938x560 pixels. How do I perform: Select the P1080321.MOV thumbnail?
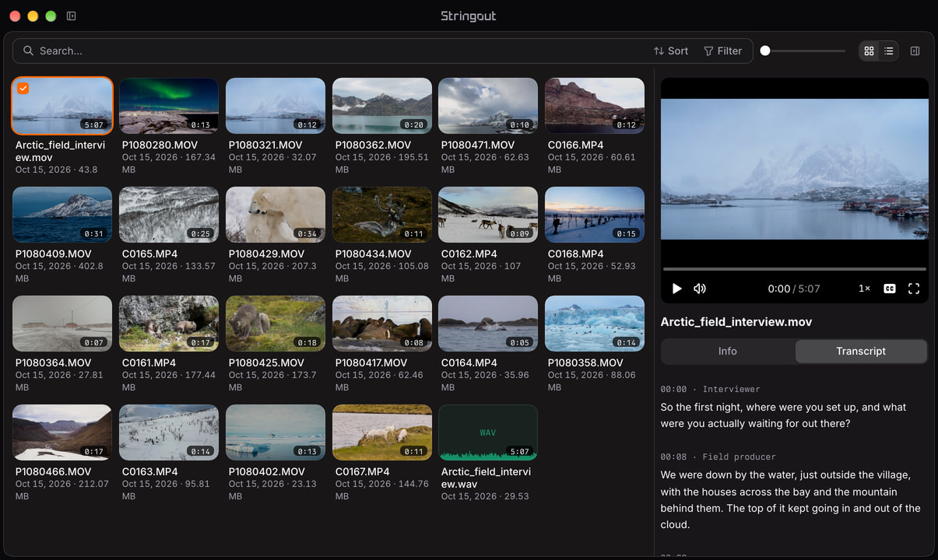point(276,106)
